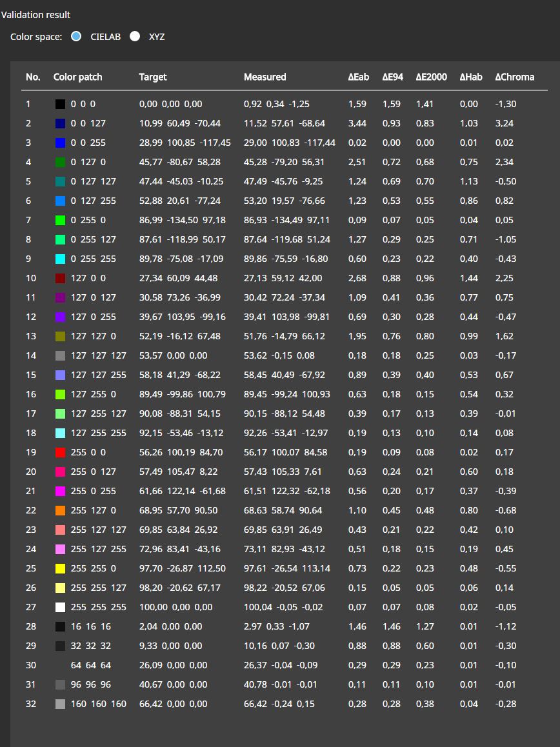560x747 pixels.
Task: Click the light gray swatch for 160 160 160
Action: click(60, 704)
